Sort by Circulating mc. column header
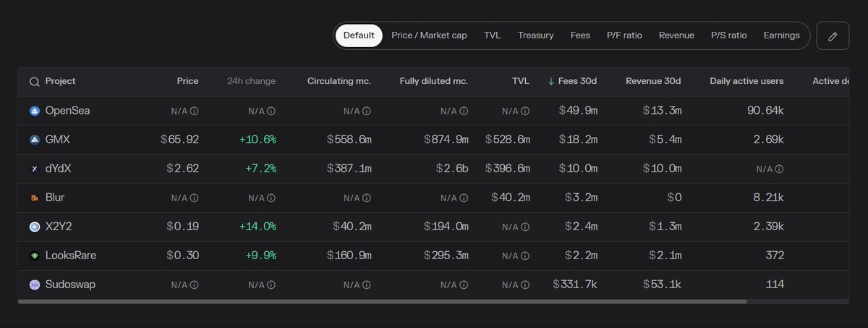The width and height of the screenshot is (868, 328). tap(339, 81)
